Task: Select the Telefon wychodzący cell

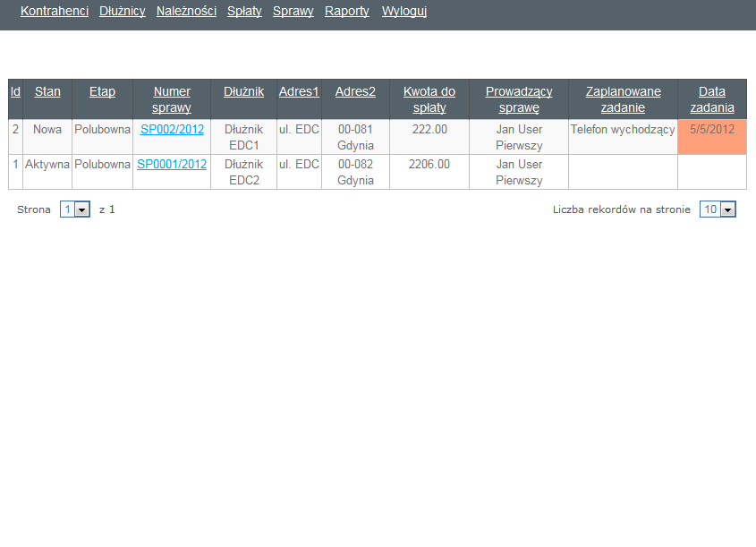Action: pyautogui.click(x=623, y=137)
